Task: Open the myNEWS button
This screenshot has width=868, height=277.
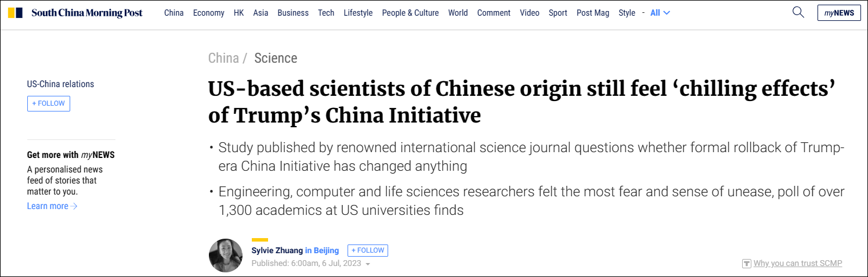Action: (x=839, y=13)
